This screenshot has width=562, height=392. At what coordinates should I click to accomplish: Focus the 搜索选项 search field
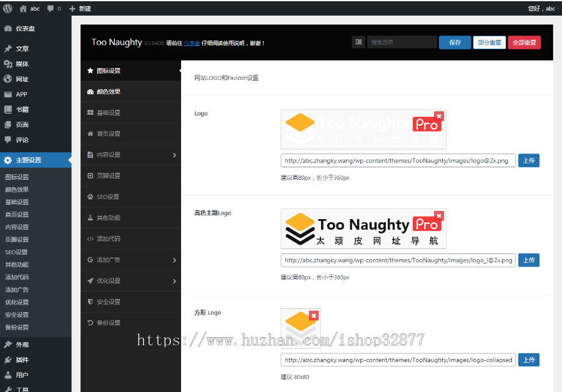click(402, 42)
